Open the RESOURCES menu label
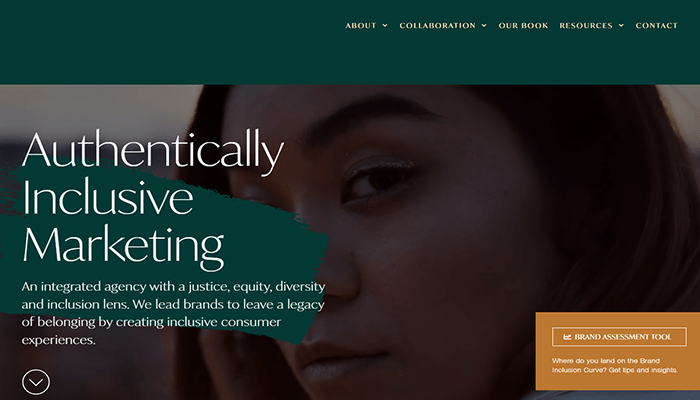 (x=586, y=26)
